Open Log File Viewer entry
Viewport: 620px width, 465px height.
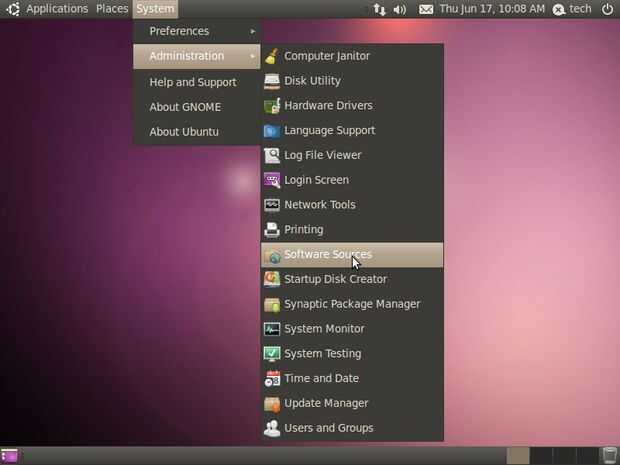[x=352, y=155]
